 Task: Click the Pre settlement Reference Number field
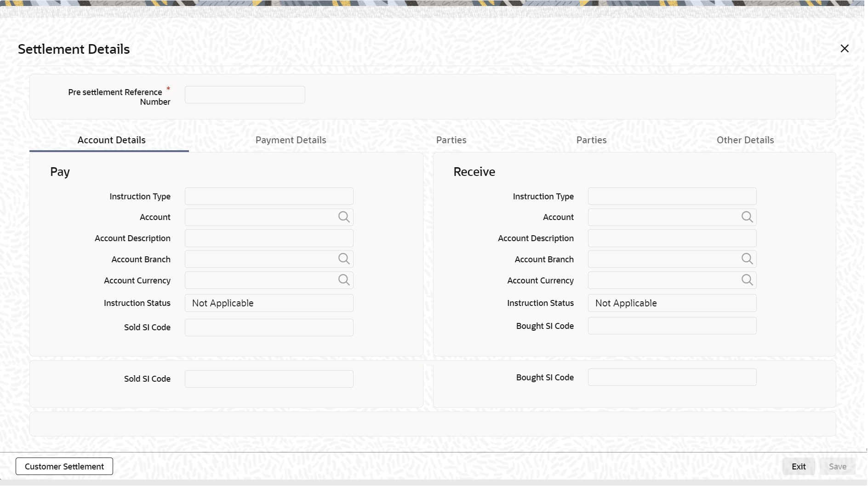(x=245, y=94)
